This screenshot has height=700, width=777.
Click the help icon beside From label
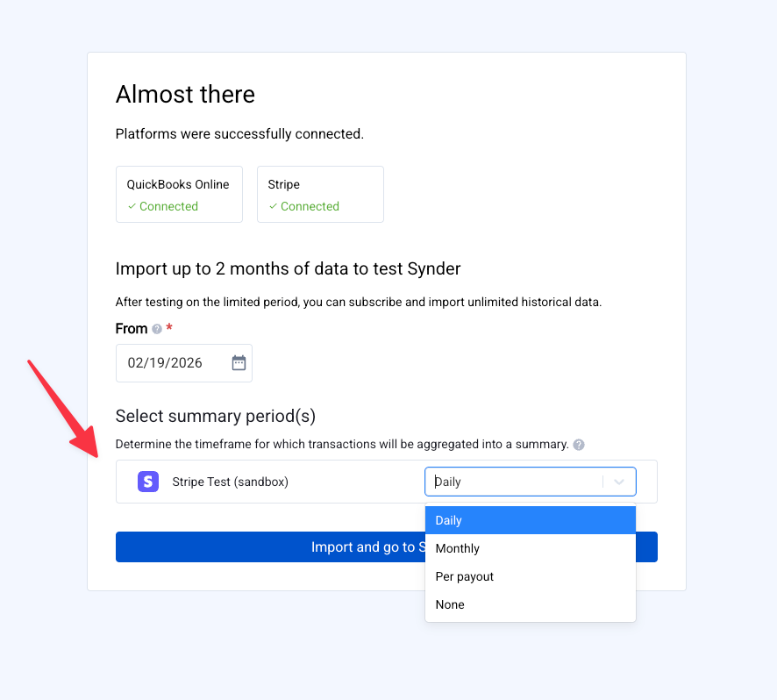pyautogui.click(x=157, y=329)
